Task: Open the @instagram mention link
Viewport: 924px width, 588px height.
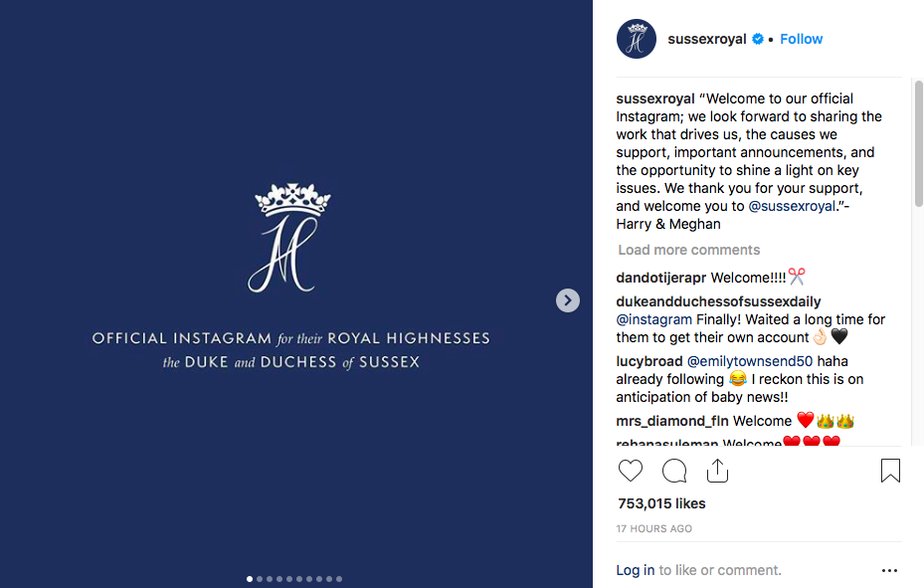Action: [x=654, y=319]
